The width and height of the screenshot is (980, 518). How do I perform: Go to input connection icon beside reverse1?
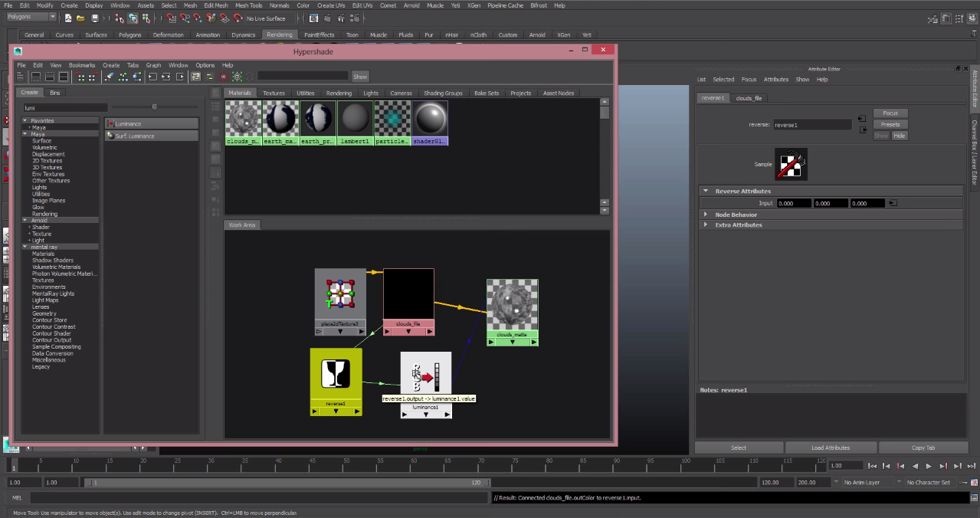pyautogui.click(x=862, y=118)
